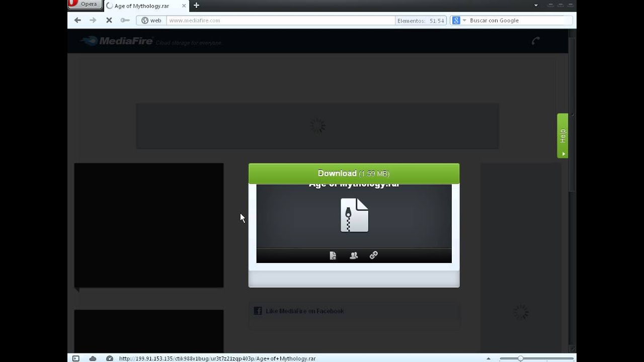644x362 pixels.
Task: Open the Opera main menu button
Action: (x=85, y=4)
